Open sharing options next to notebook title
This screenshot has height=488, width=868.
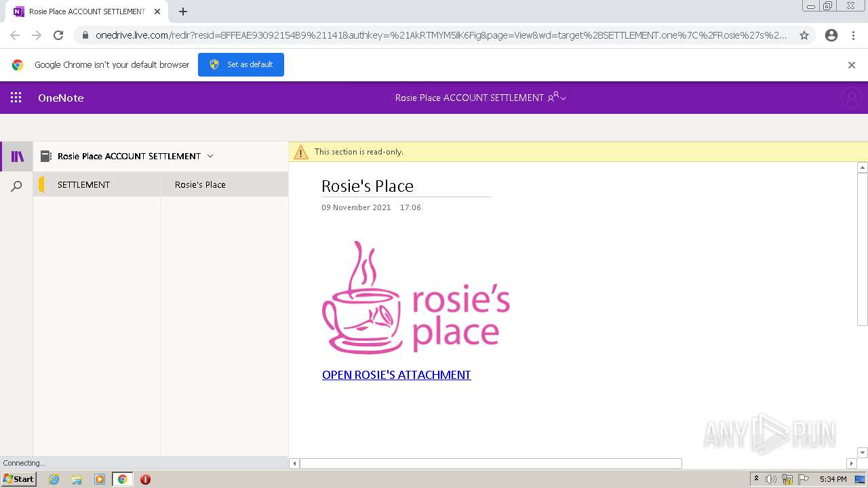[557, 98]
